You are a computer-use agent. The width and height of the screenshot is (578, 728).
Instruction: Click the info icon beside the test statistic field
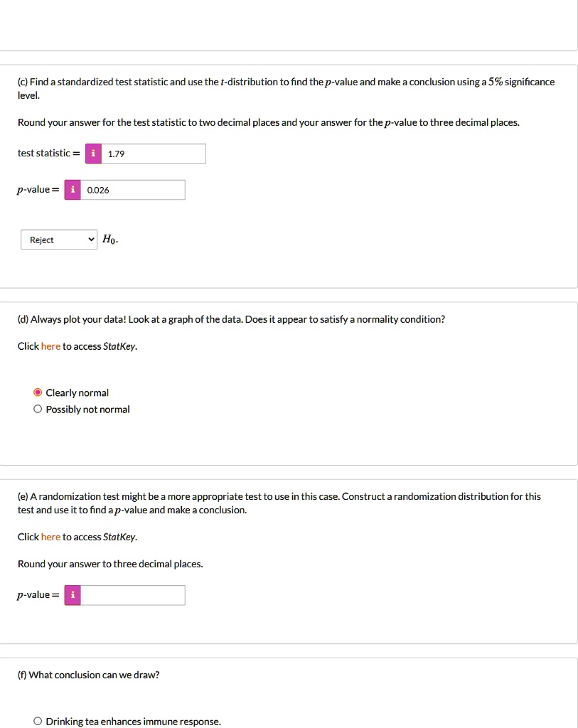(x=93, y=153)
